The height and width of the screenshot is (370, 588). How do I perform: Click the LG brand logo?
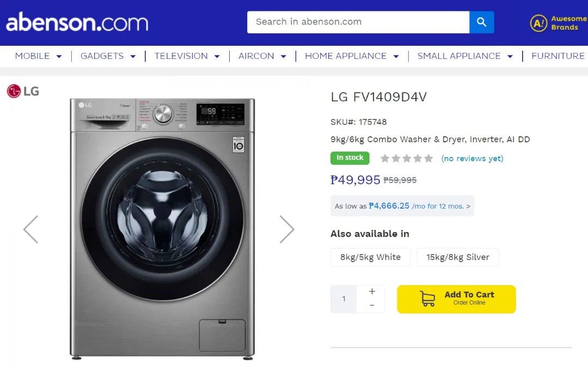22,91
